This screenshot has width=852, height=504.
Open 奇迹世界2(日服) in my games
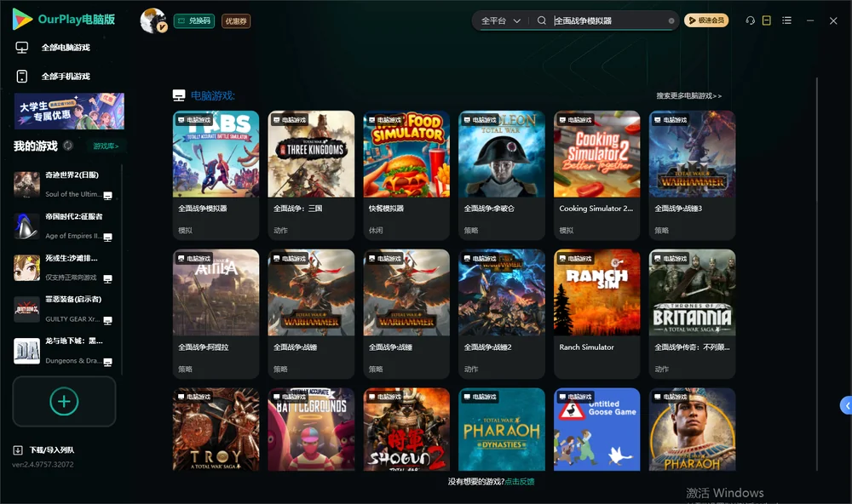click(63, 185)
